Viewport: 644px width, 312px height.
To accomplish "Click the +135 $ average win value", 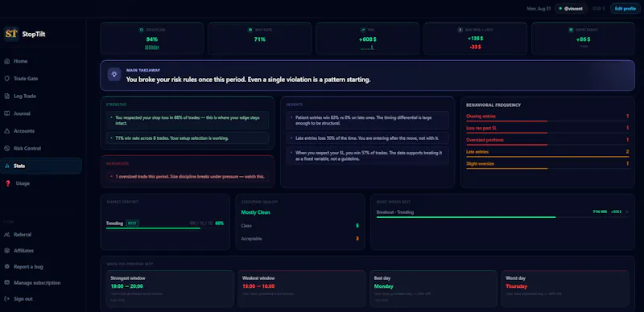I will tap(475, 39).
